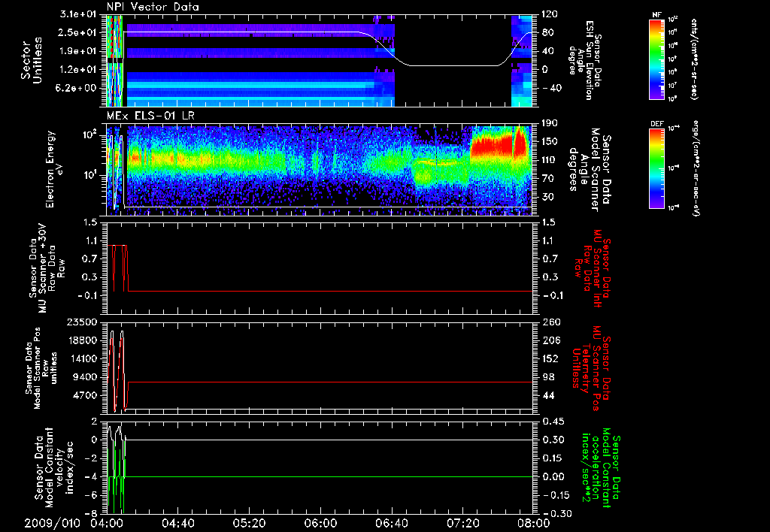Click the '23500' scanner position tick value
The image size is (770, 532).
click(82, 322)
